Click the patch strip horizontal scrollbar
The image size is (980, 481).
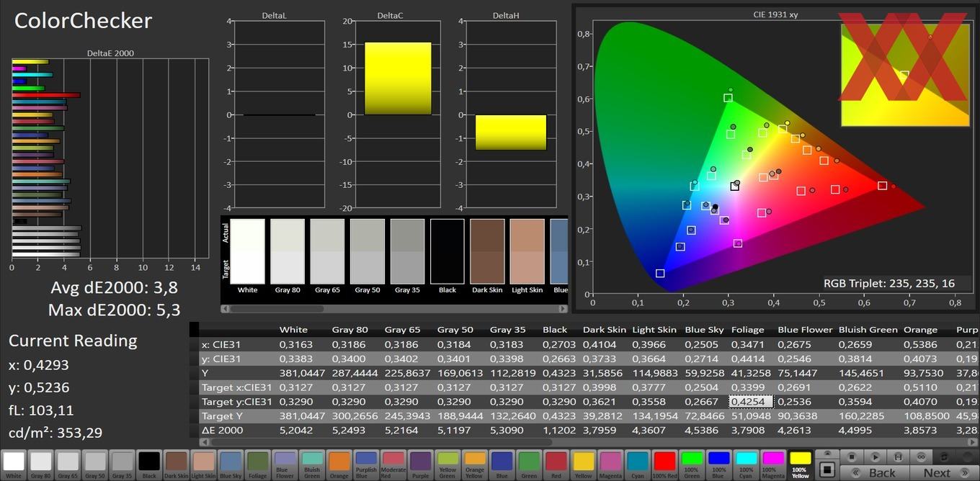click(394, 309)
